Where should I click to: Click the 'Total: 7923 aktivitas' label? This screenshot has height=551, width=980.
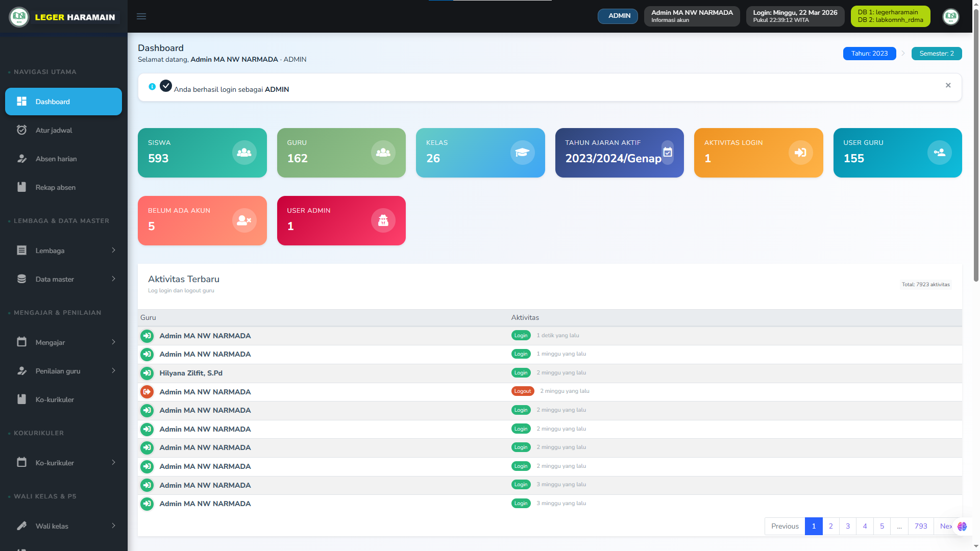[925, 285]
